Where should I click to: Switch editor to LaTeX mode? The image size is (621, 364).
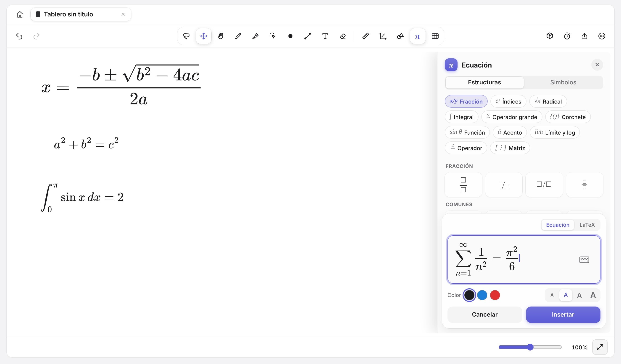587,225
